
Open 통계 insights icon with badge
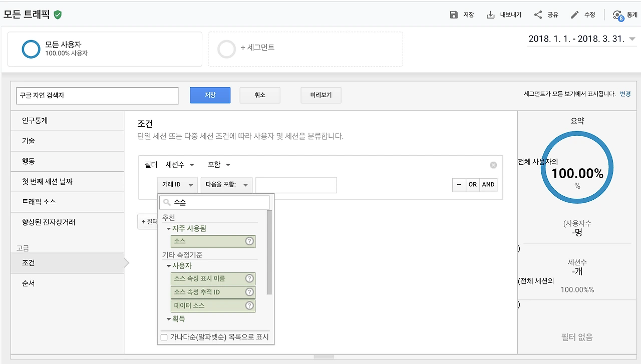[618, 15]
